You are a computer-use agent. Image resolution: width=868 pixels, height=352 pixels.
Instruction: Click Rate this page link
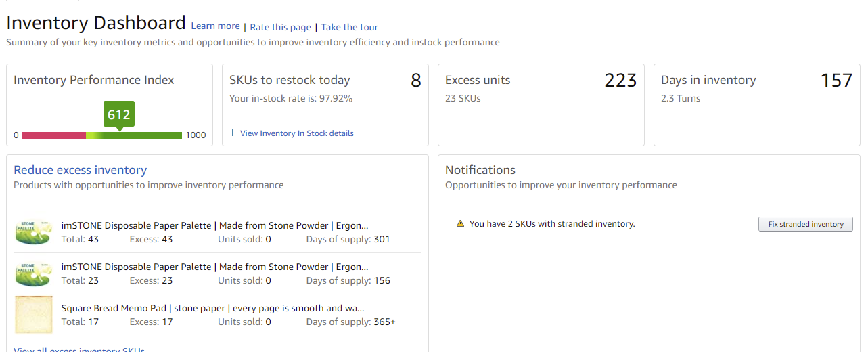point(281,28)
